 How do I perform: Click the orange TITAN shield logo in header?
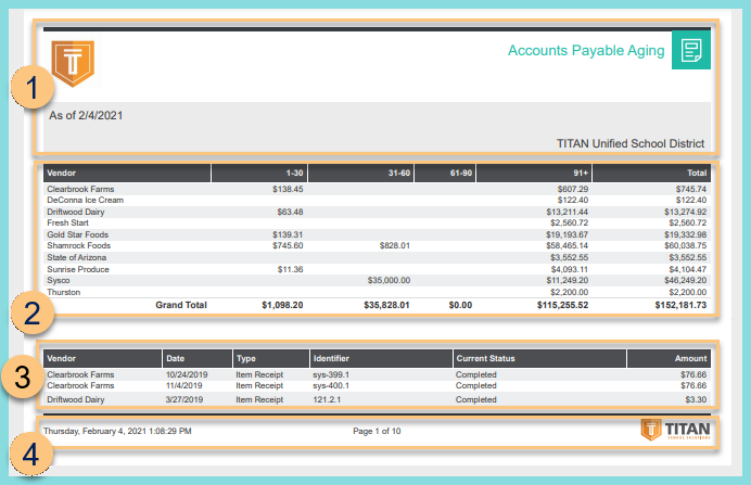[73, 63]
